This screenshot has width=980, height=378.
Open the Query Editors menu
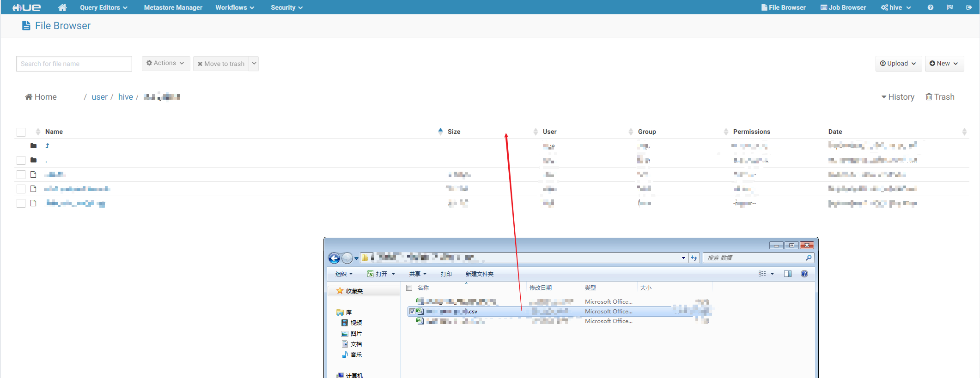click(x=103, y=7)
